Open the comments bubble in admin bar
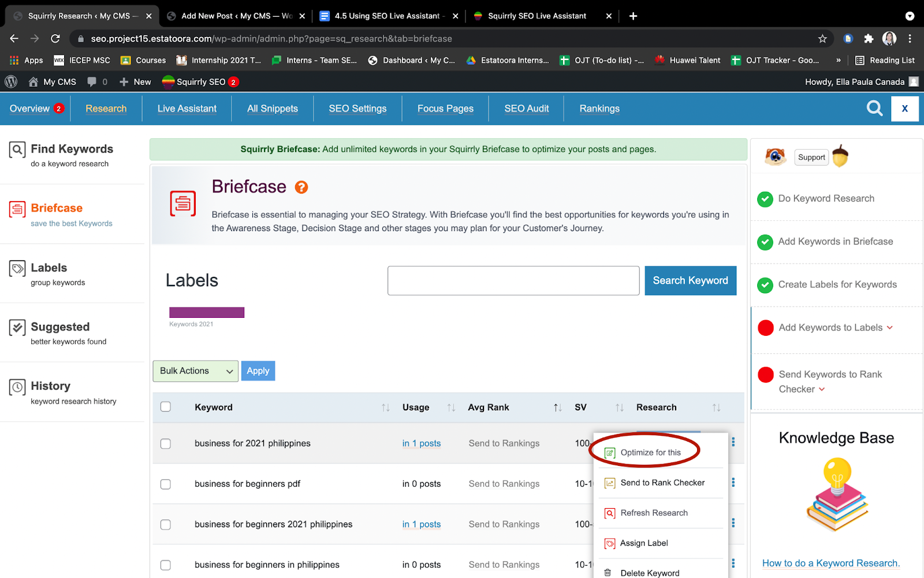The width and height of the screenshot is (924, 578). [92, 82]
